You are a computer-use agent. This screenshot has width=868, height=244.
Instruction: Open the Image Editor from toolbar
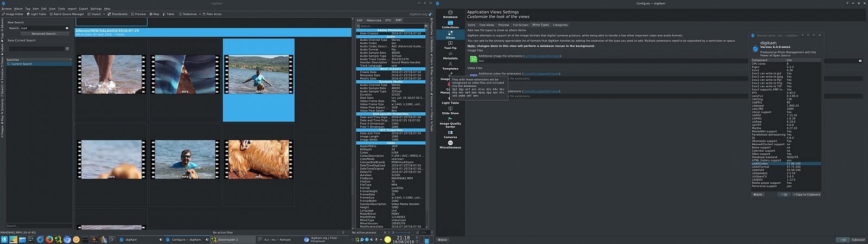(x=12, y=14)
